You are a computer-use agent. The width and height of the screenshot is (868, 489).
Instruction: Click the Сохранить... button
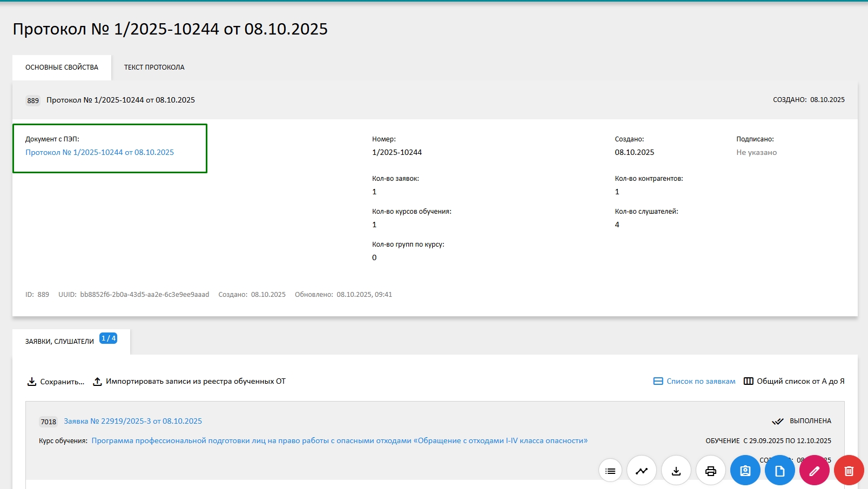56,382
